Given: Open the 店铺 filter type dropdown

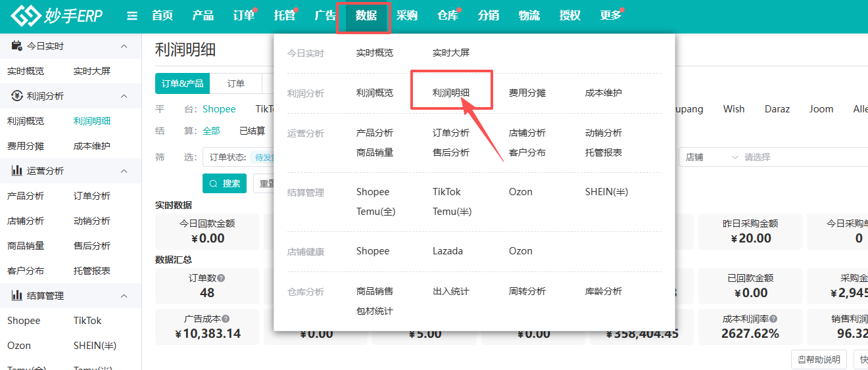Looking at the screenshot, I should click(712, 157).
